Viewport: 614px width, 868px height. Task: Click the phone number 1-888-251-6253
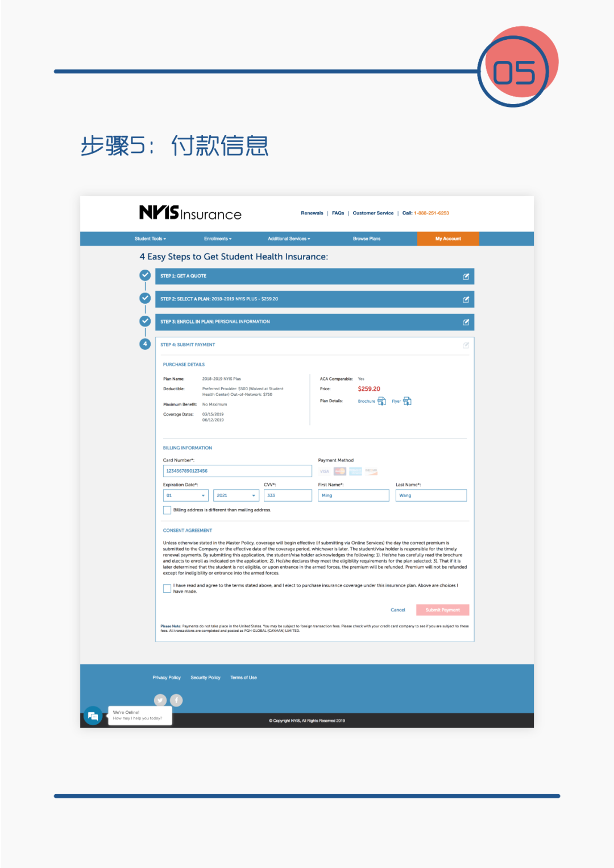(432, 213)
